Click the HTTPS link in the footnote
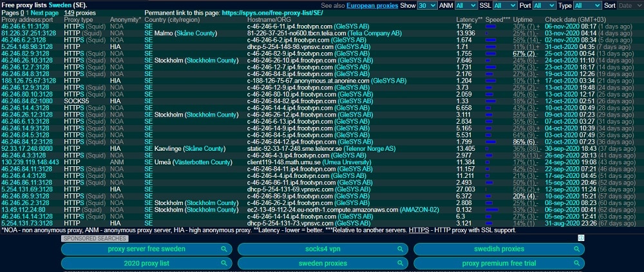 pos(419,230)
